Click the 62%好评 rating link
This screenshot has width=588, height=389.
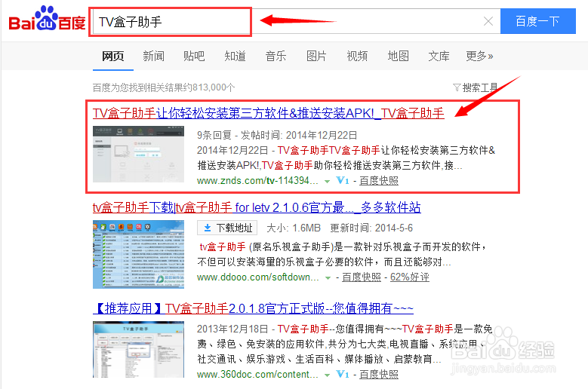(x=410, y=277)
